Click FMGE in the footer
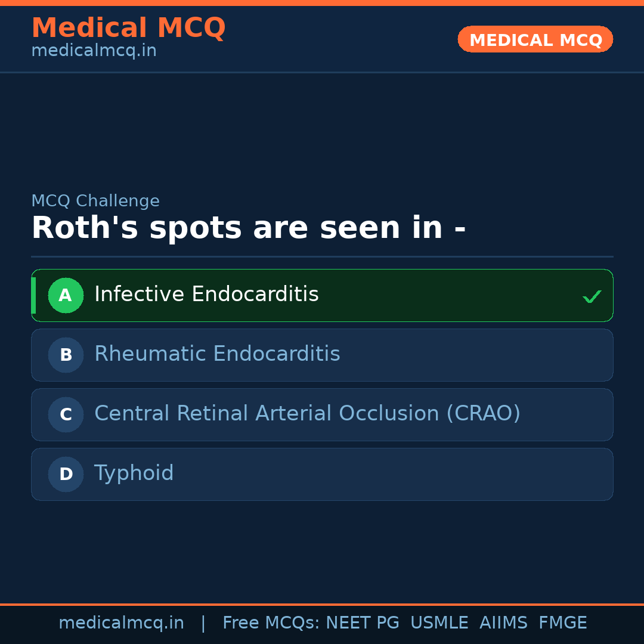 point(562,623)
